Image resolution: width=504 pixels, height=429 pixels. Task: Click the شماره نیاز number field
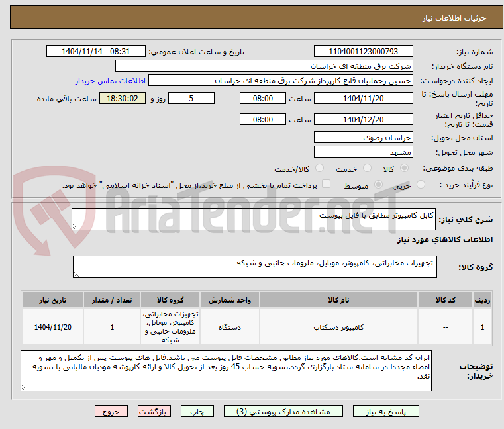[x=363, y=52]
